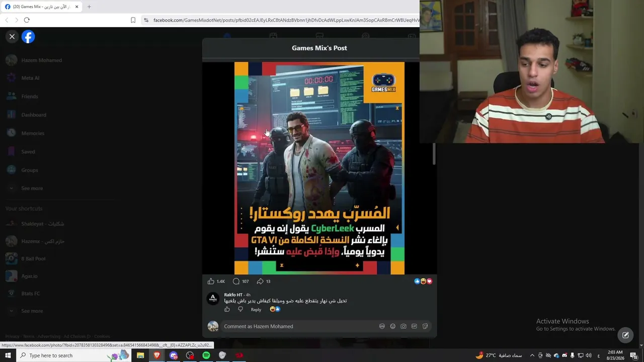Open the GTA VI leak post image
Screen dimensions: 644x362
pyautogui.click(x=319, y=168)
